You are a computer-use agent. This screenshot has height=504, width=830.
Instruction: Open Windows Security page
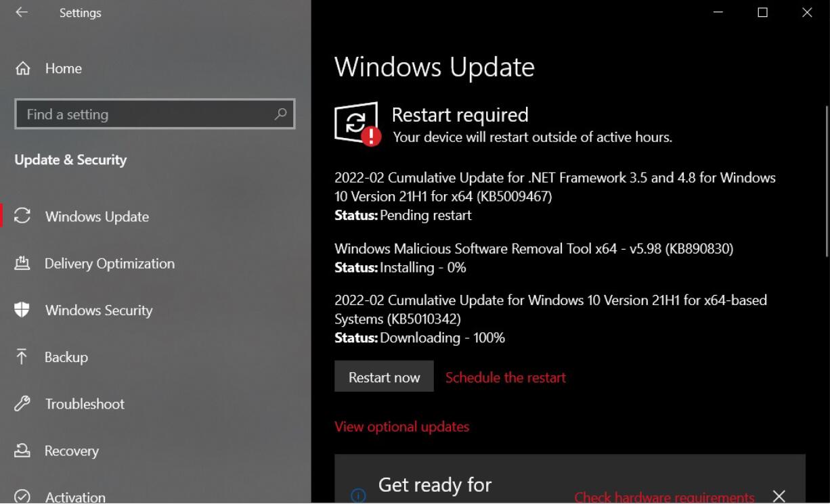99,310
